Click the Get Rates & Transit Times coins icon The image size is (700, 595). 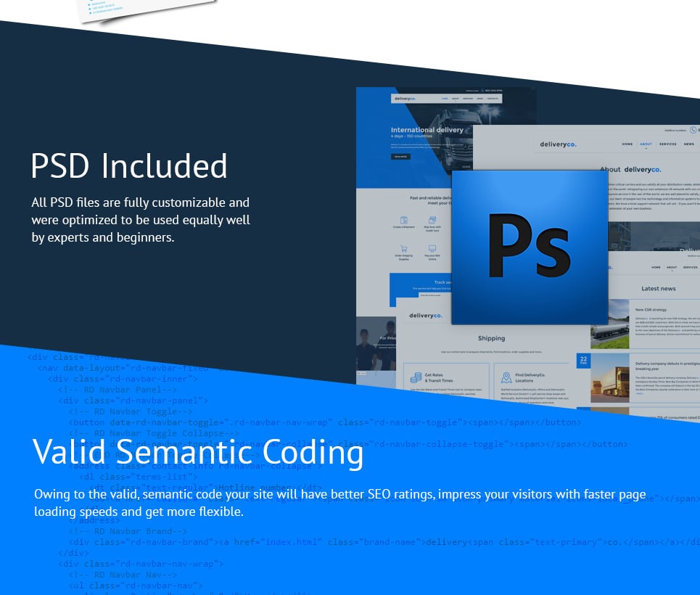tap(416, 377)
